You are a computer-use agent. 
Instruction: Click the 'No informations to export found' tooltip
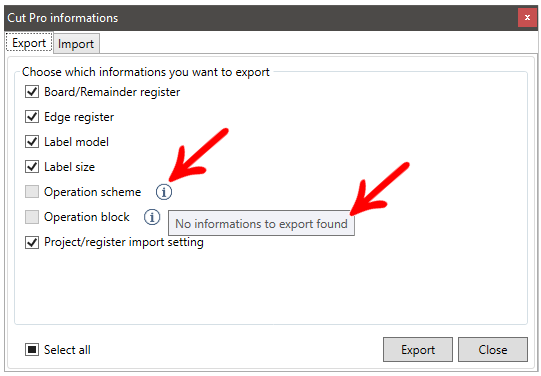tap(261, 224)
